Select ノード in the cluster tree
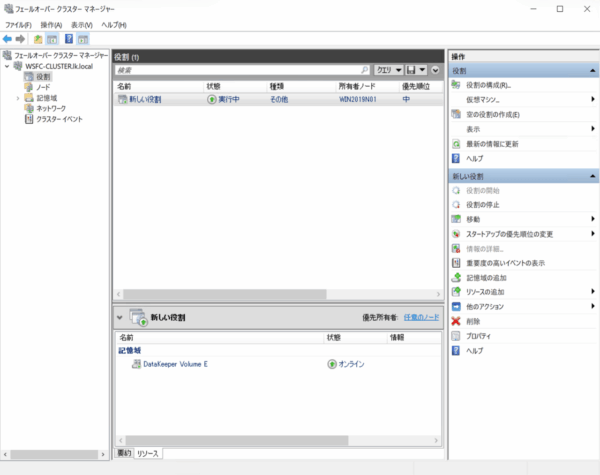Image resolution: width=600 pixels, height=475 pixels. click(43, 87)
